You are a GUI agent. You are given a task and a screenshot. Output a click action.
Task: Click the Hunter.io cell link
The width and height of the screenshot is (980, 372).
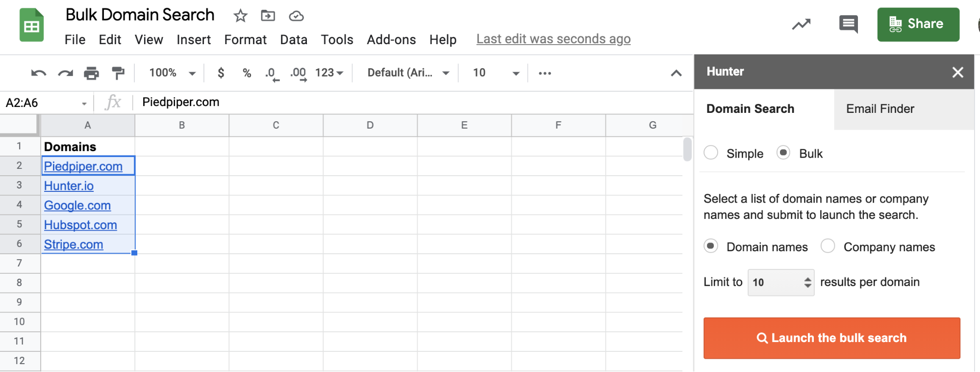pyautogui.click(x=69, y=186)
